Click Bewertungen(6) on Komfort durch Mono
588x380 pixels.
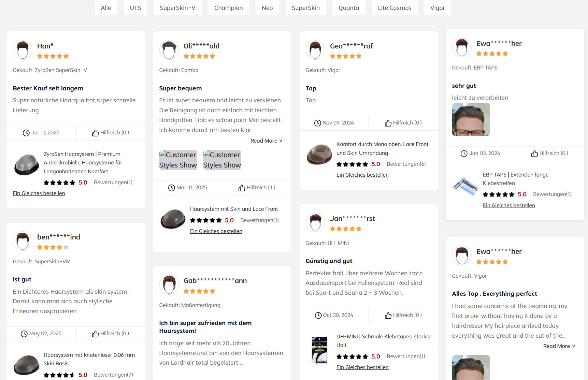click(406, 164)
